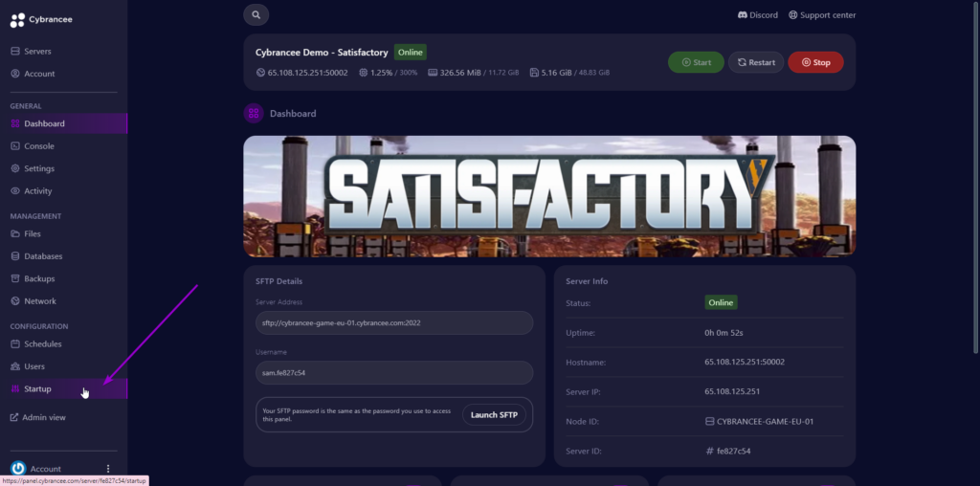Click the Network globe icon
The height and width of the screenshot is (486, 980).
coord(15,301)
